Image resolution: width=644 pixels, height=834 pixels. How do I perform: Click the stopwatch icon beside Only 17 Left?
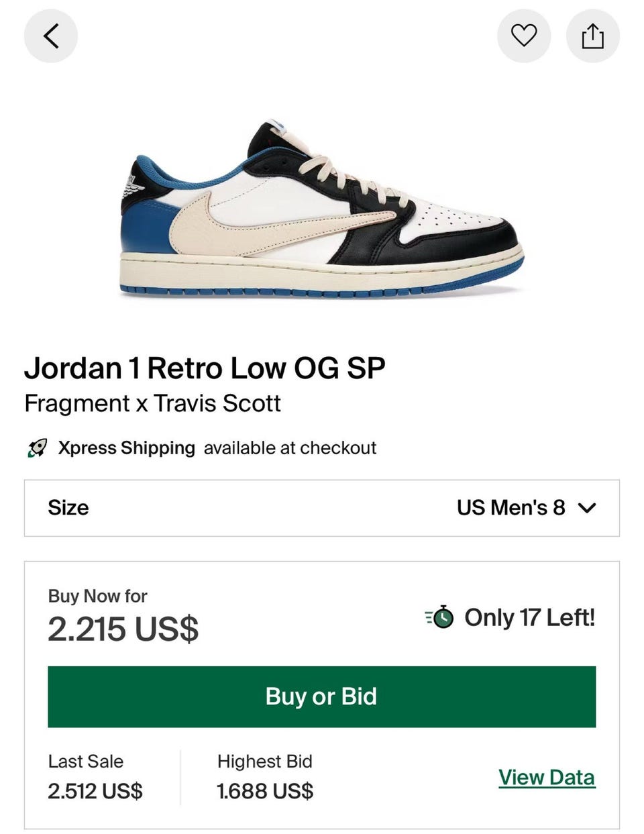(440, 617)
